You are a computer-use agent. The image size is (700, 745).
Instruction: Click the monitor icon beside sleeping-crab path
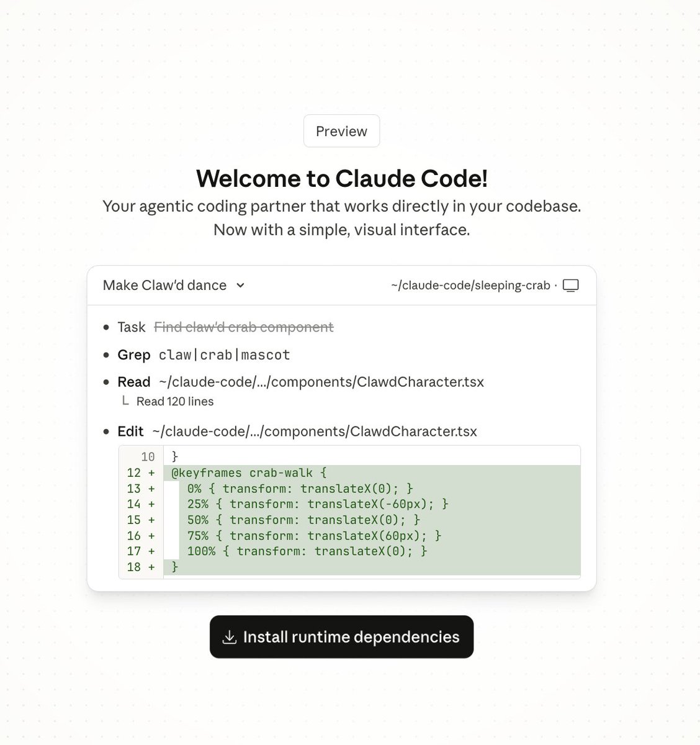pos(570,286)
